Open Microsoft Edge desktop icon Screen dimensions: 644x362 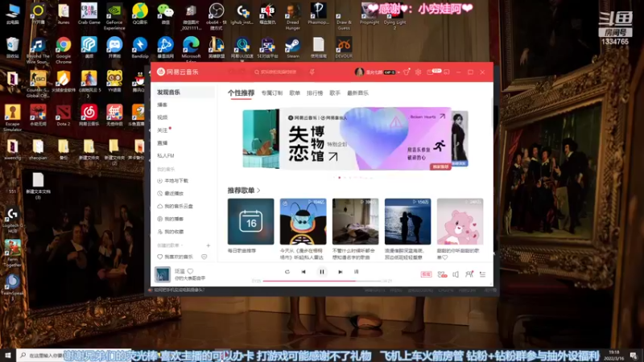tap(191, 51)
